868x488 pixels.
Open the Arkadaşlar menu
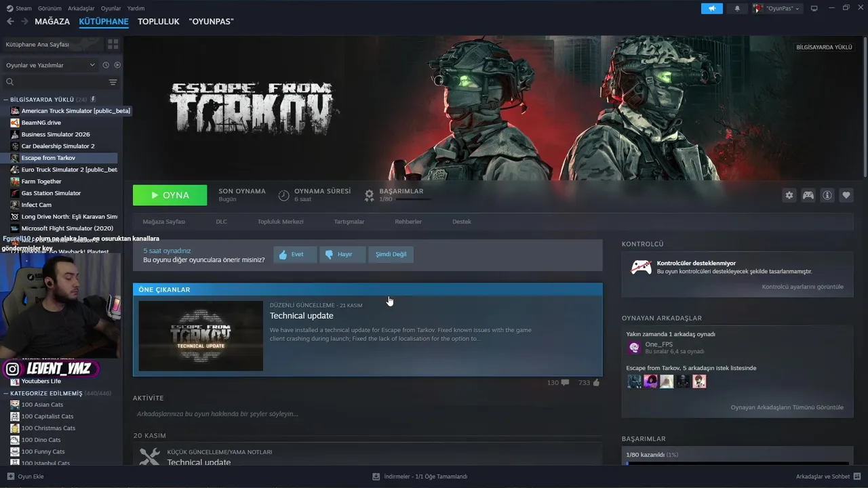pos(81,8)
